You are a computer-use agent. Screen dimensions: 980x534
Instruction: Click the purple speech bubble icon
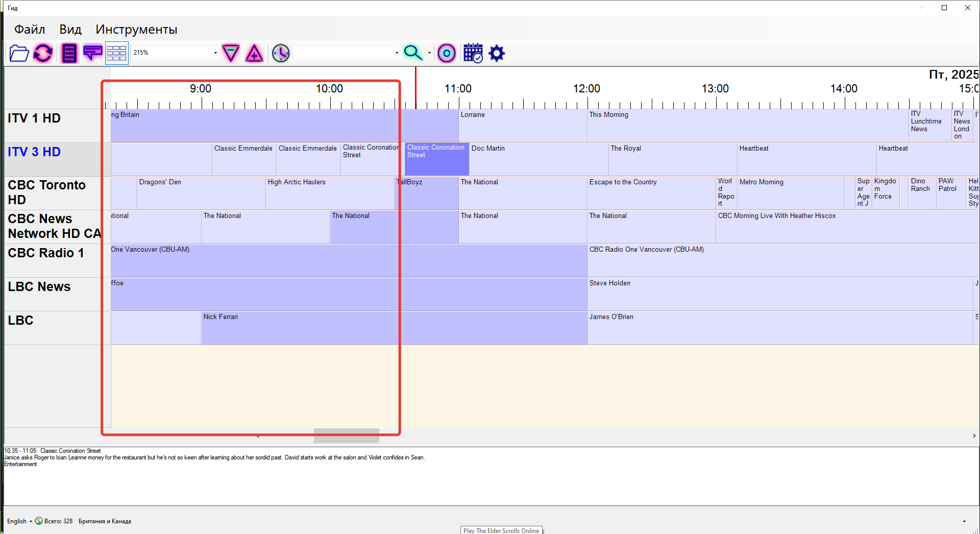(x=92, y=53)
